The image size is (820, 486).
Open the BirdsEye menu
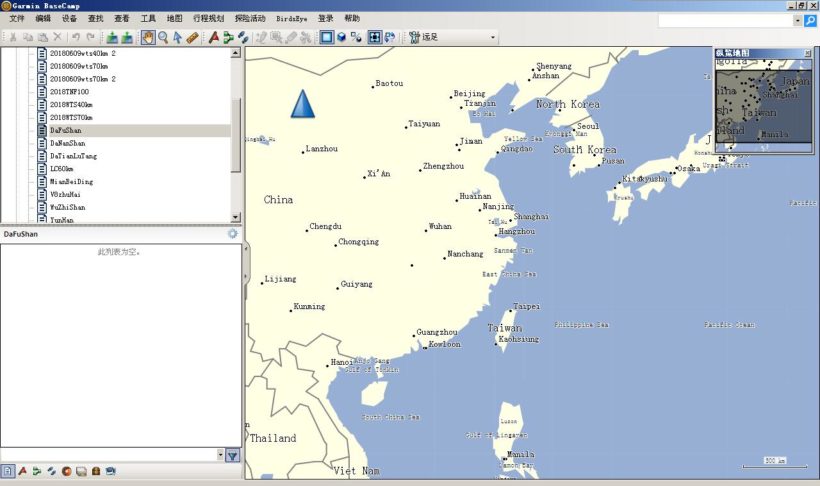291,18
